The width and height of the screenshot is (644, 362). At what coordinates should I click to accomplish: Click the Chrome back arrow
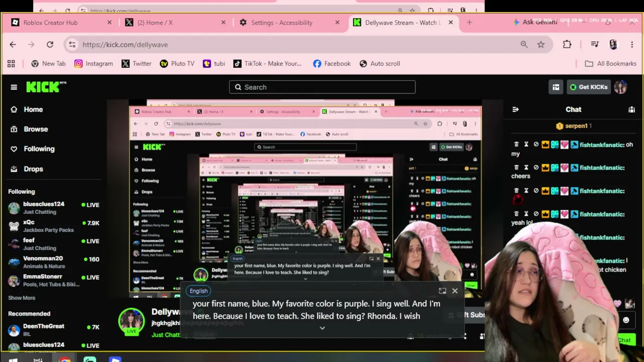tap(13, 44)
